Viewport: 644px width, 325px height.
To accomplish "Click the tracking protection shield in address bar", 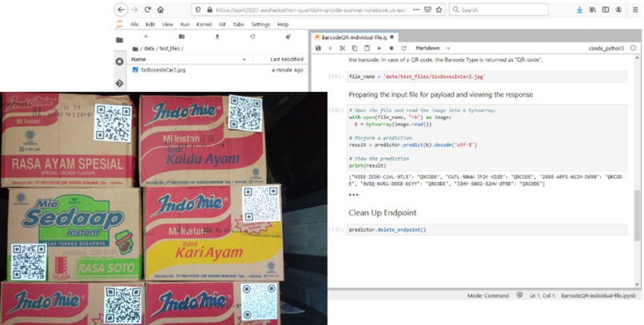I will (198, 10).
